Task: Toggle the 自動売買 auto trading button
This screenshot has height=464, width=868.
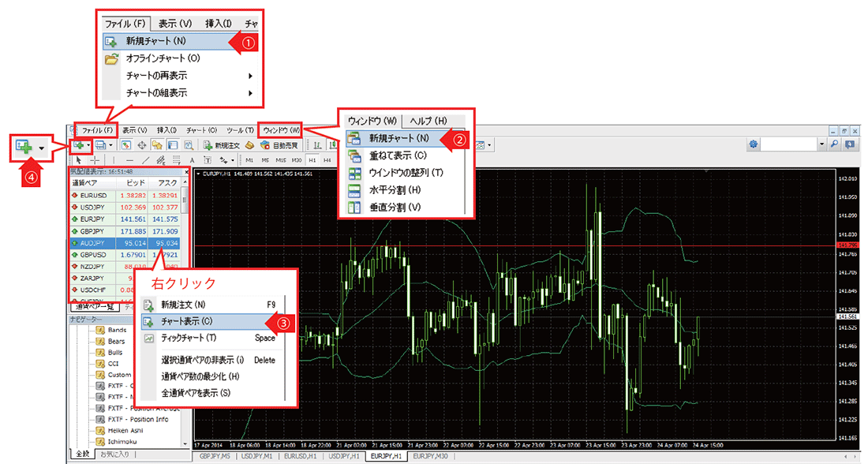Action: (x=279, y=145)
